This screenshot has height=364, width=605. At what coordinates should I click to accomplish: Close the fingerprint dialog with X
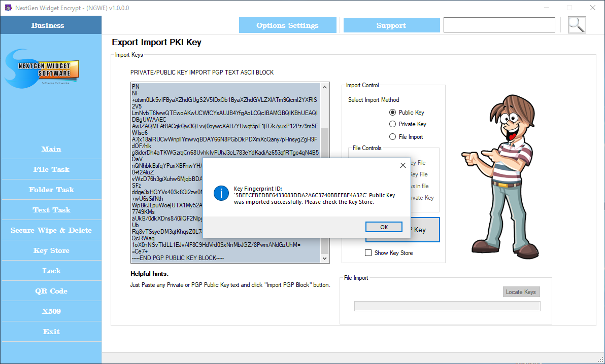pos(403,165)
